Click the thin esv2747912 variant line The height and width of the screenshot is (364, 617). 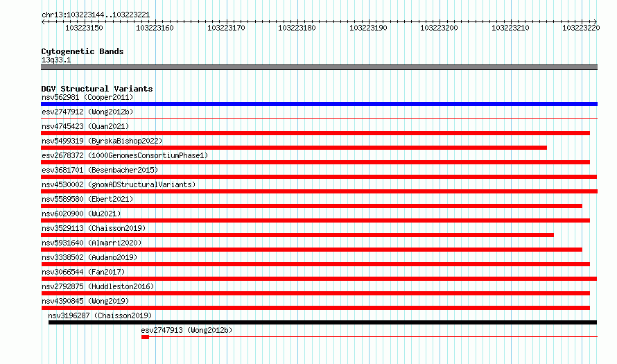[x=319, y=118]
